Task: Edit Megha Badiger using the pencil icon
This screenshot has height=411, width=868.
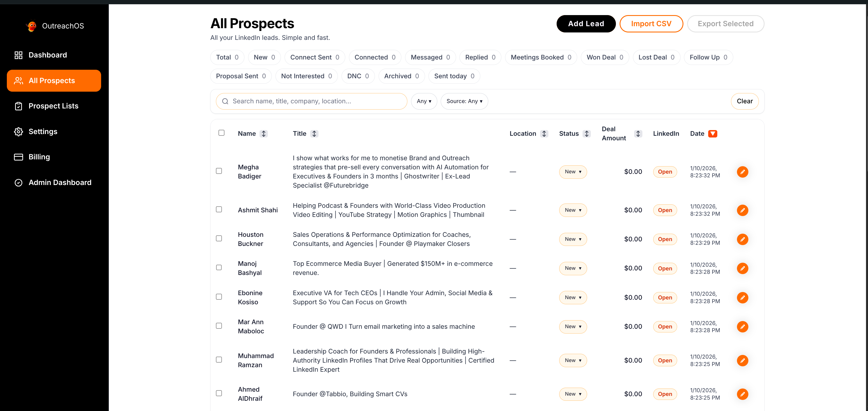Action: click(x=743, y=172)
